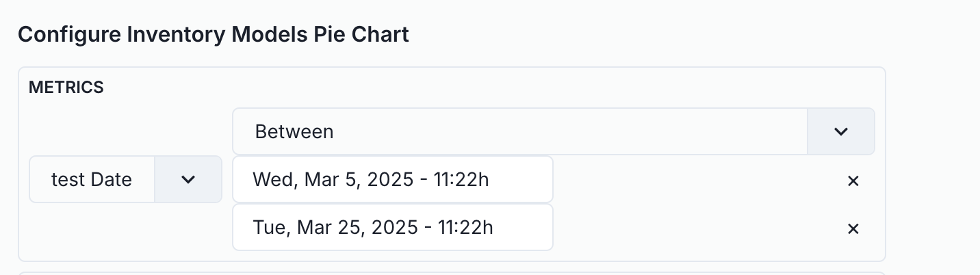The image size is (980, 275).
Task: Remove the range end date using its × icon
Action: [x=853, y=228]
